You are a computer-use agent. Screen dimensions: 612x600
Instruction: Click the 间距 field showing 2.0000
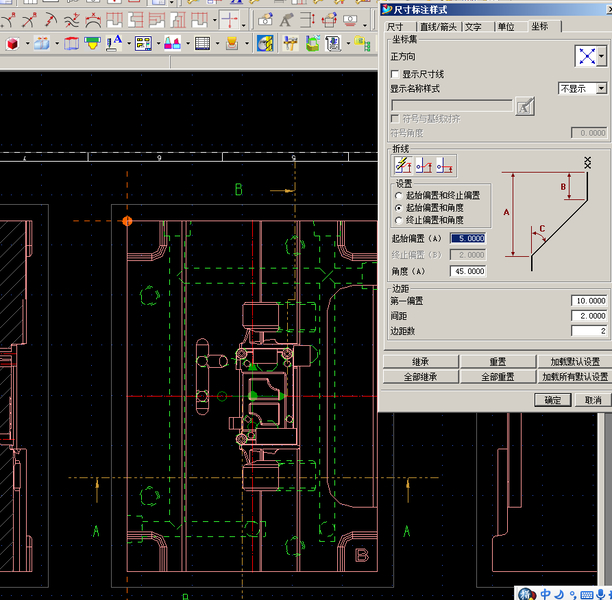589,315
